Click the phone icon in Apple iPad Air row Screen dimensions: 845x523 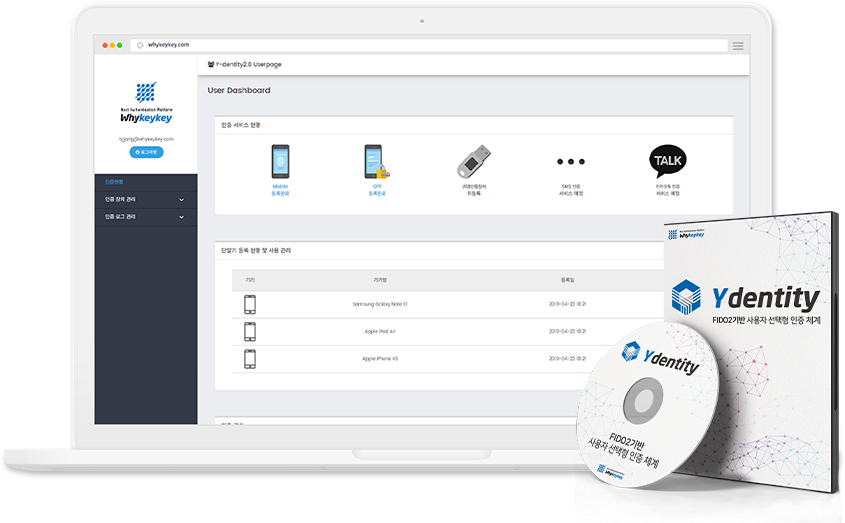pos(250,332)
